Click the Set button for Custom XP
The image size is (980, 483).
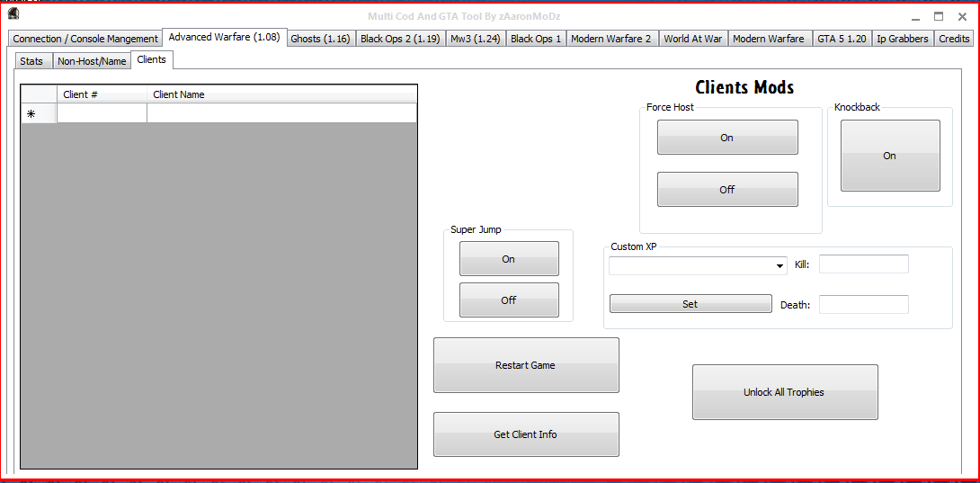click(x=690, y=304)
